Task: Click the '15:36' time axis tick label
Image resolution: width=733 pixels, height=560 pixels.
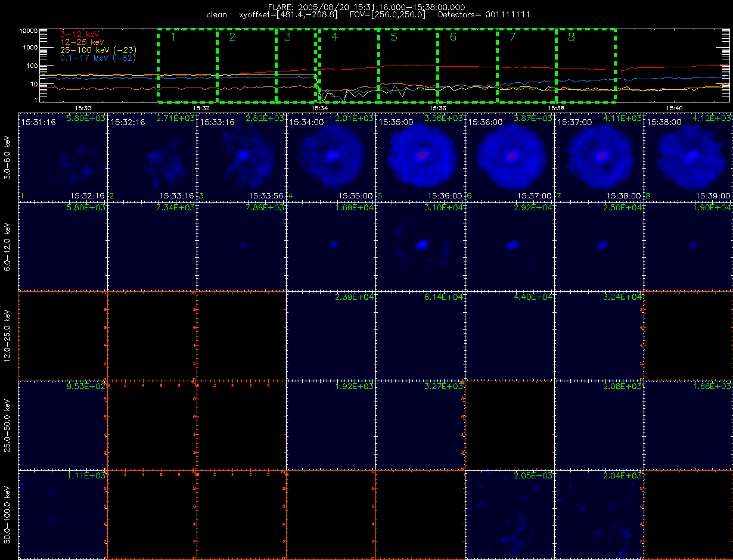Action: point(438,108)
